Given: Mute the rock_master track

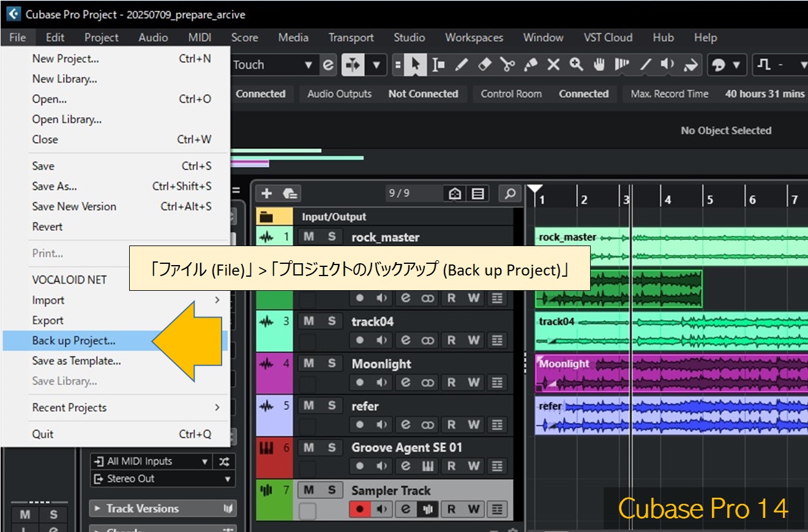Looking at the screenshot, I should [x=309, y=237].
